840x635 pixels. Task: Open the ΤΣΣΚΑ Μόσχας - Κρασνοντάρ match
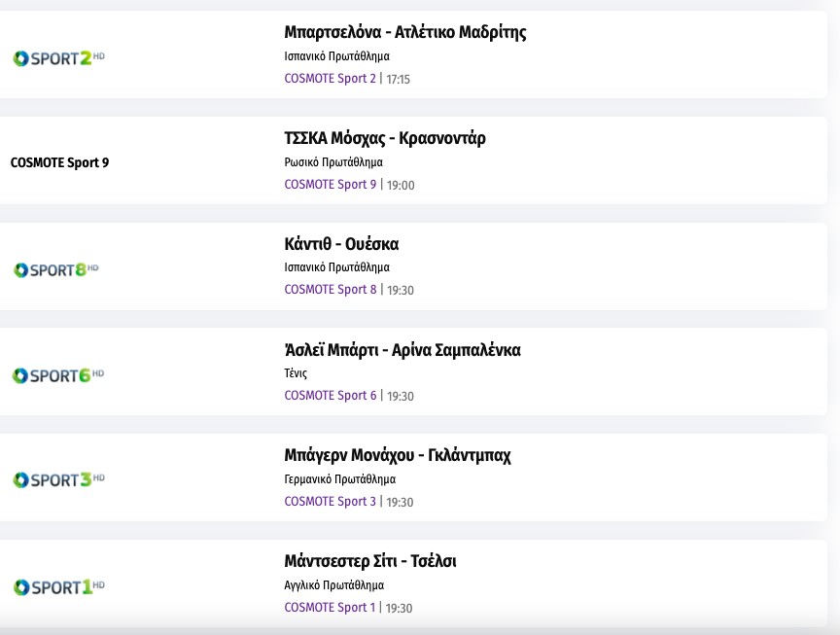[384, 138]
